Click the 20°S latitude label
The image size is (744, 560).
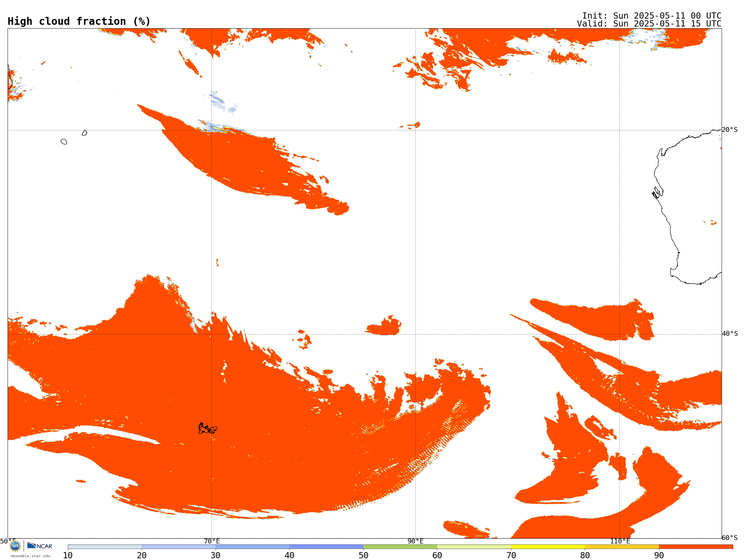[x=730, y=130]
